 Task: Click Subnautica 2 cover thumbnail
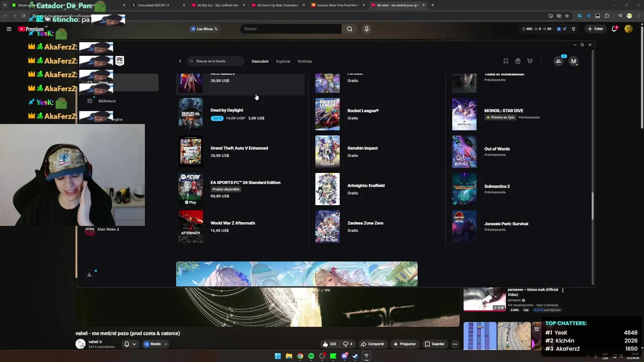(x=464, y=189)
